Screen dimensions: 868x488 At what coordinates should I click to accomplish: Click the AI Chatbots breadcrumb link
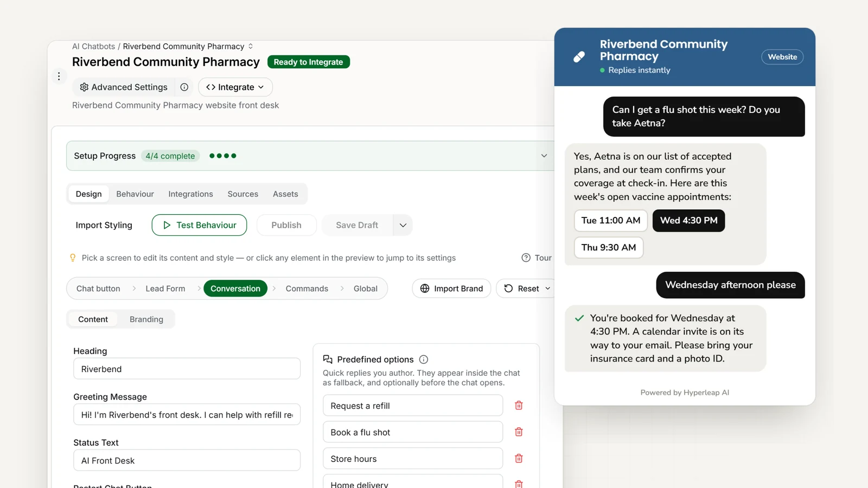pyautogui.click(x=94, y=47)
